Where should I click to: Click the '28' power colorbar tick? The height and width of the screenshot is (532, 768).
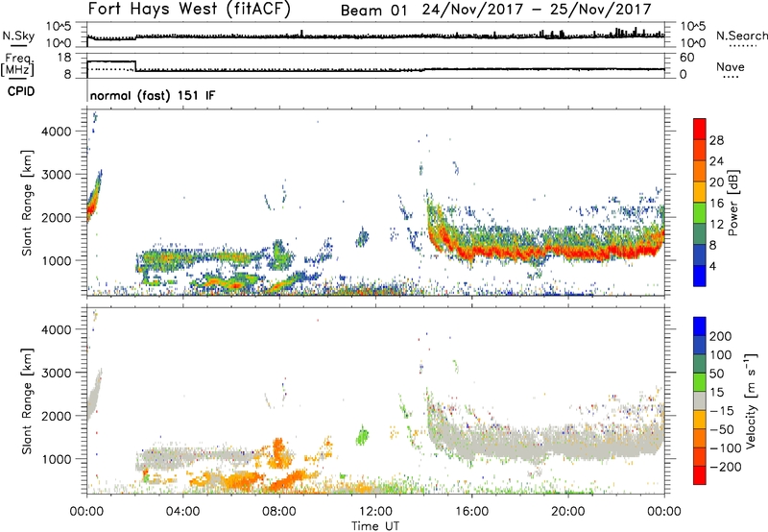(x=716, y=140)
